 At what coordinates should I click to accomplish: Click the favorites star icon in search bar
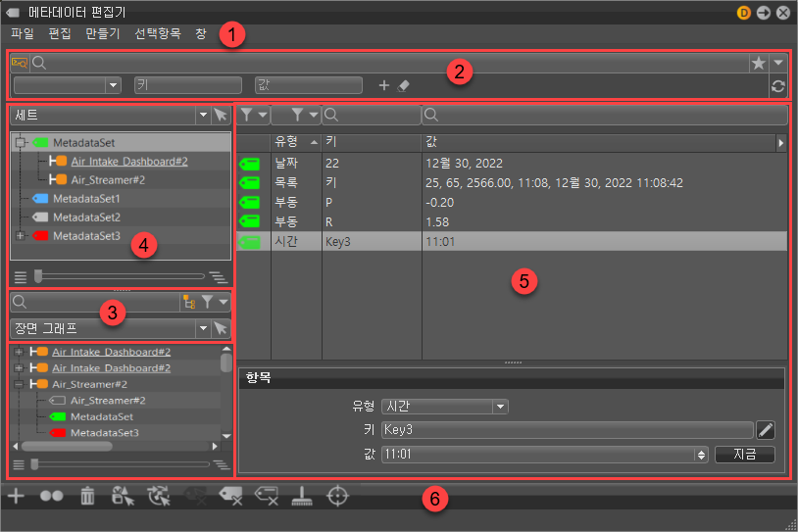coord(759,63)
